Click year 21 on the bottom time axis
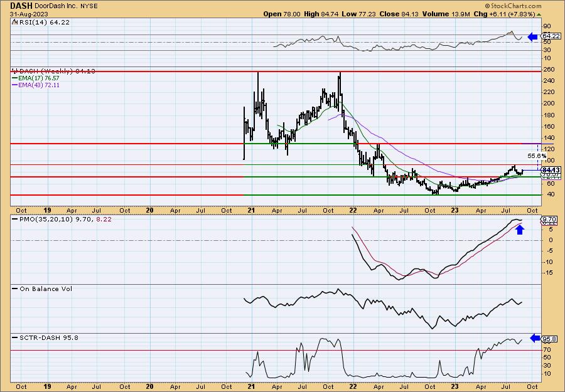The image size is (565, 392). [251, 387]
